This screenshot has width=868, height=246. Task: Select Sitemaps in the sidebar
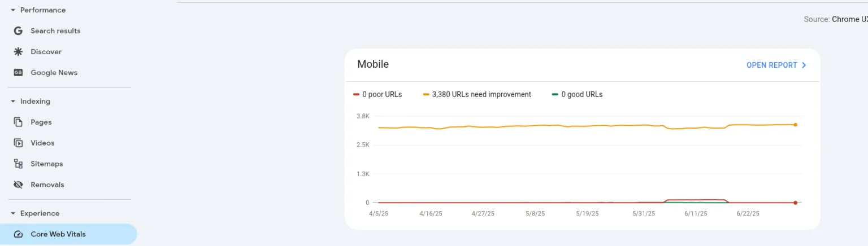coord(46,164)
